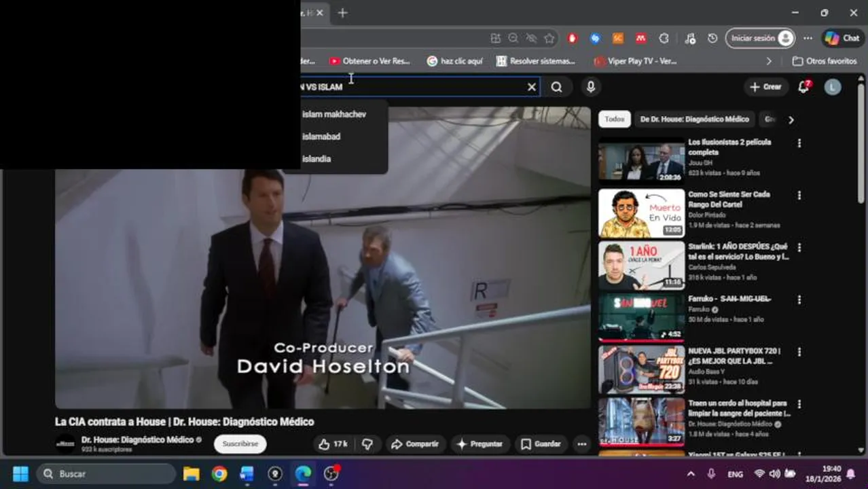Screen dimensions: 868x489
Task: Open options for Starlink video
Action: [x=799, y=248]
